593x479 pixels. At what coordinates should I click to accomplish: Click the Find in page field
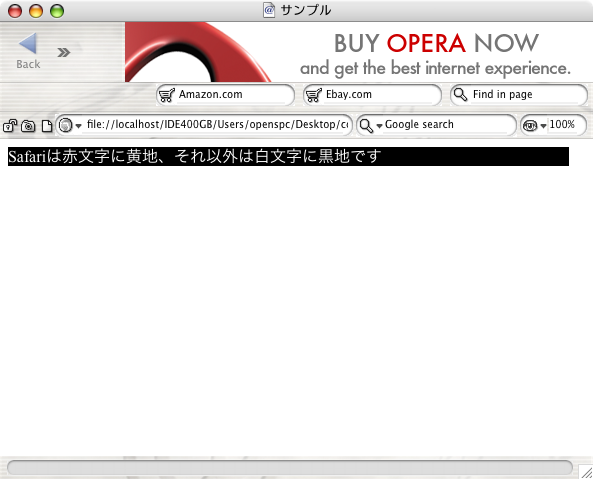coord(519,95)
